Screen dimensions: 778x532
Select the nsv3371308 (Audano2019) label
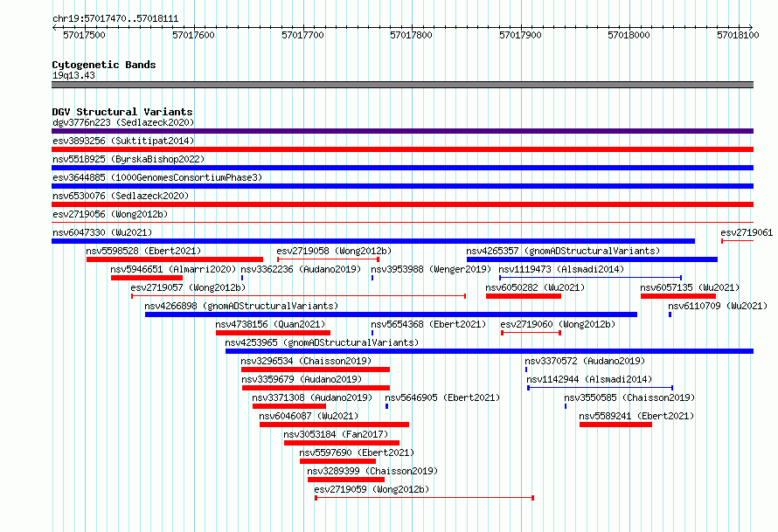click(312, 397)
